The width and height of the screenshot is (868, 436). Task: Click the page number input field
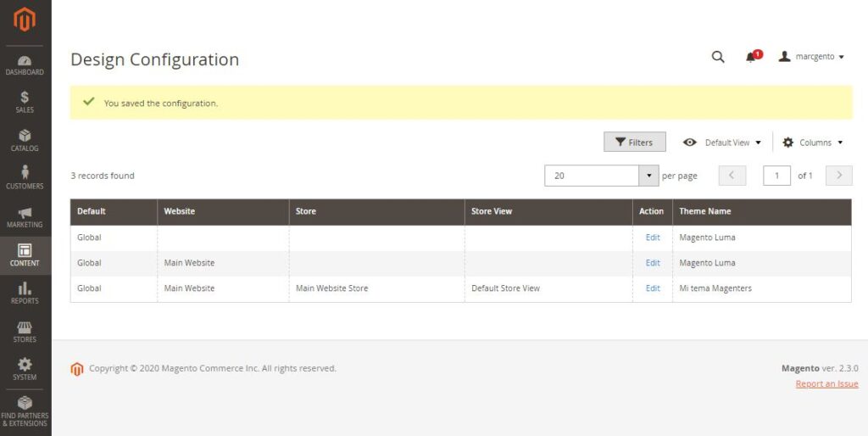click(776, 176)
